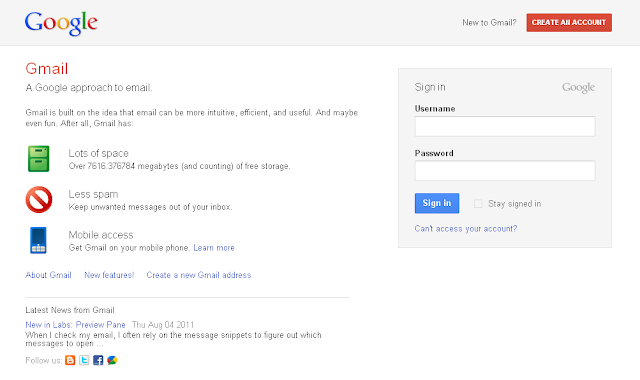Click the green file cabinet storage icon
Viewport: 640px width, 380px height.
click(38, 159)
